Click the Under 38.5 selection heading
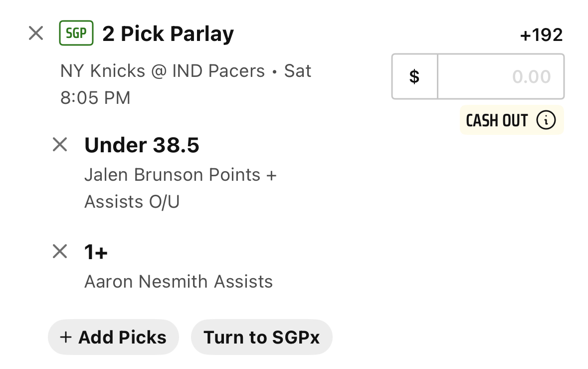Viewport: 588px width, 369px height. tap(142, 145)
